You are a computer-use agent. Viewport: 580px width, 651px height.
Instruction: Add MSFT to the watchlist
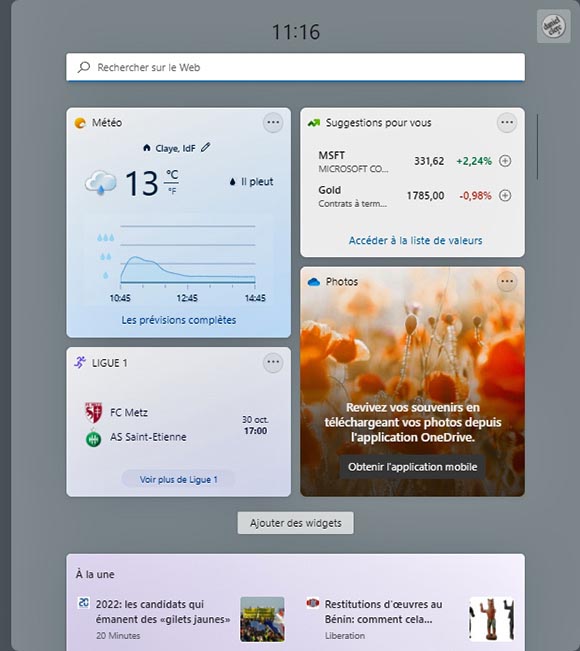pyautogui.click(x=505, y=161)
